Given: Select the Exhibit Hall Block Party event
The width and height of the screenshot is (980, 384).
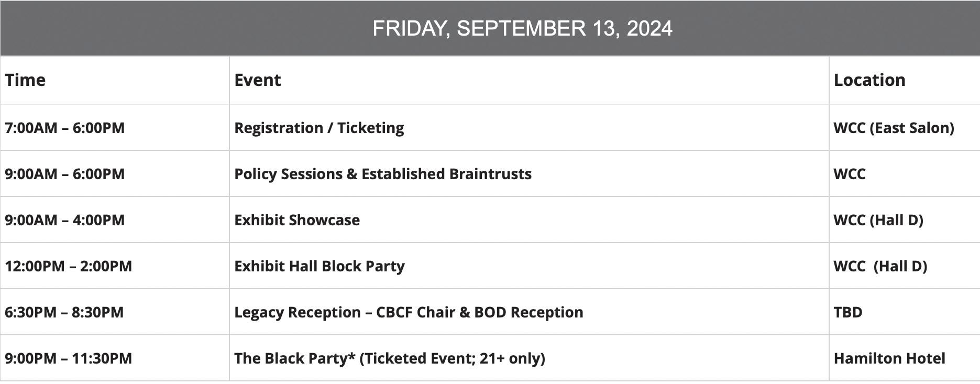Looking at the screenshot, I should [319, 266].
